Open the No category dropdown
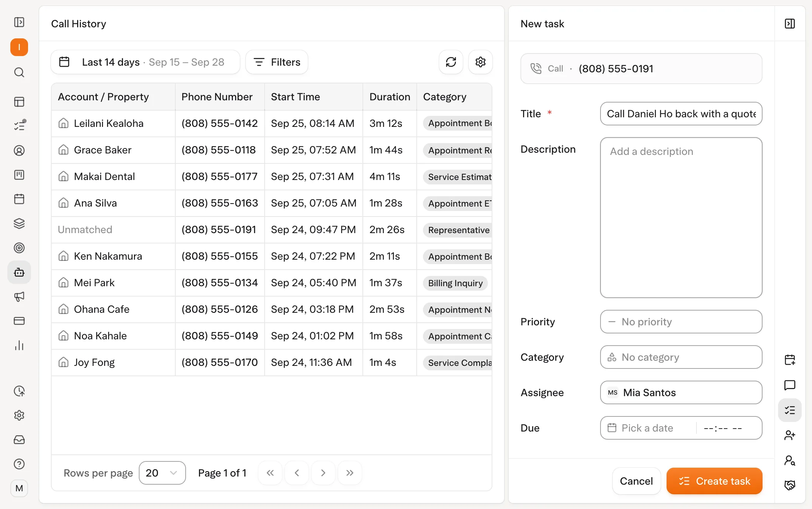Viewport: 812px width, 509px height. 681,357
